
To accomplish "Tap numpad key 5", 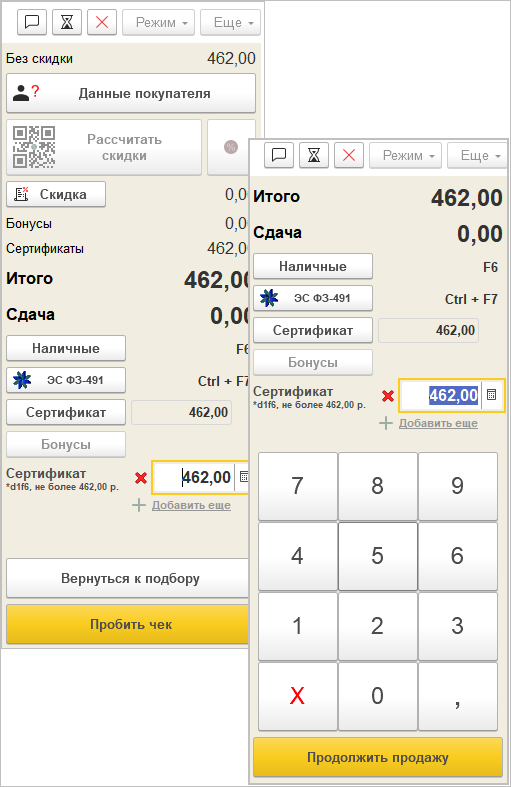I will point(377,556).
